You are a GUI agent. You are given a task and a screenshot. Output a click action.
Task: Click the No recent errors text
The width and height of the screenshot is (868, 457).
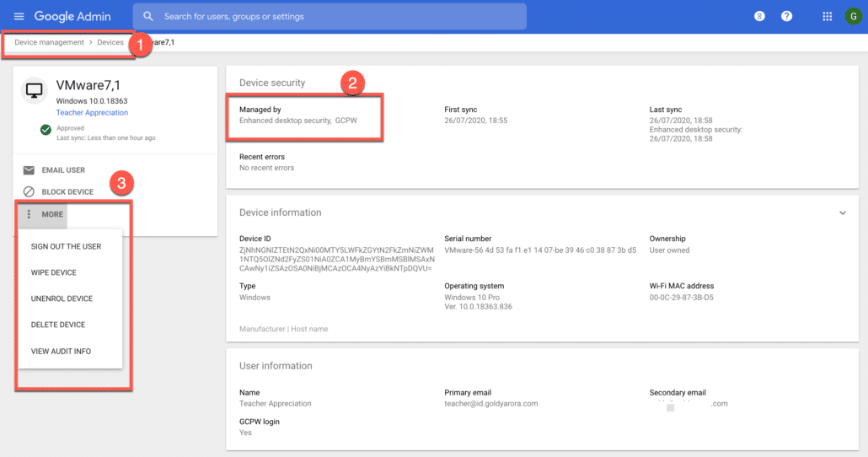[266, 168]
